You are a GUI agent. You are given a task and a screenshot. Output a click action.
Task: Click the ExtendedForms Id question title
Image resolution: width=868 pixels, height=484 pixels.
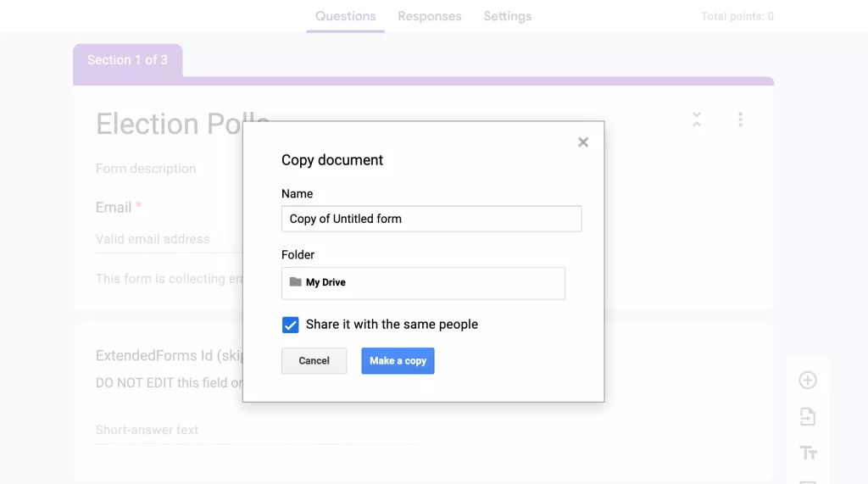(169, 355)
